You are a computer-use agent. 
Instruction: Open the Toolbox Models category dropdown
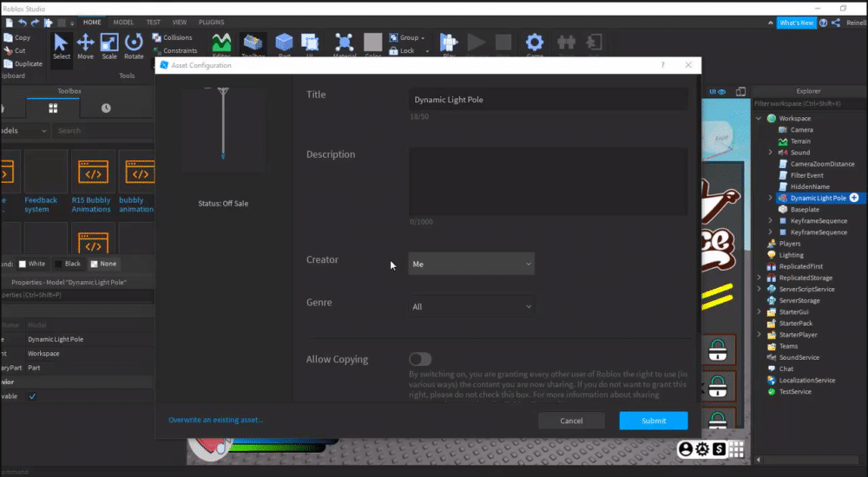click(23, 131)
